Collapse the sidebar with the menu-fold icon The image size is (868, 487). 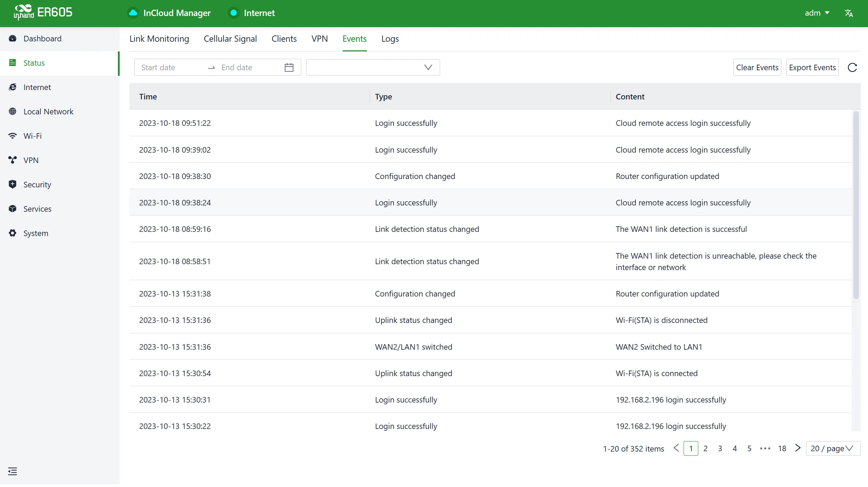[13, 471]
